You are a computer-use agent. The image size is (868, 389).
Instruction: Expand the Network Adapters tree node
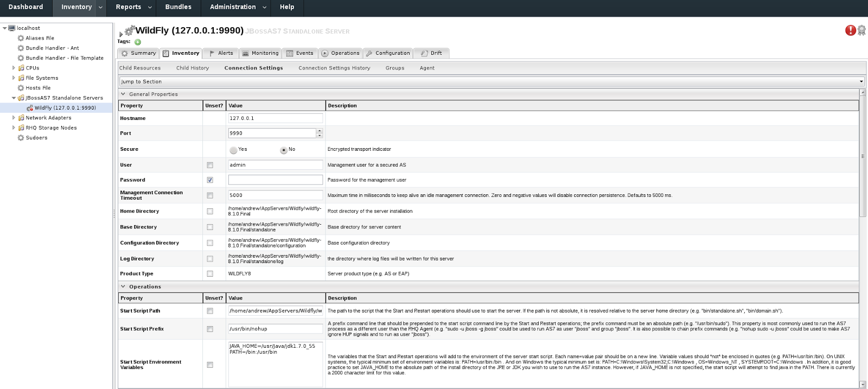point(14,117)
